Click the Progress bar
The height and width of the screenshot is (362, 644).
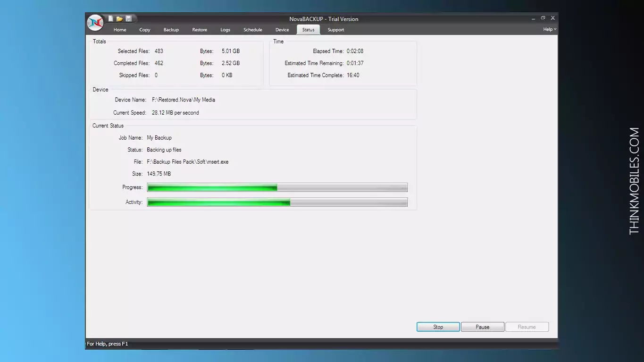(277, 188)
